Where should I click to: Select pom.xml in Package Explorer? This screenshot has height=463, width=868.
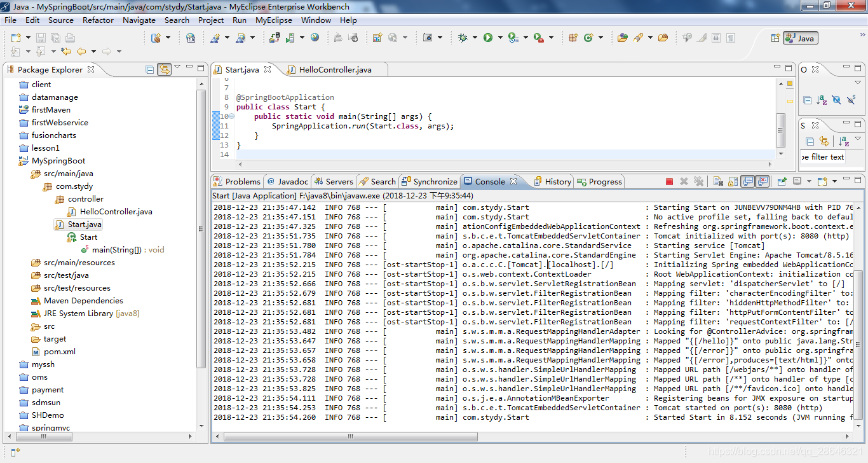(x=60, y=352)
